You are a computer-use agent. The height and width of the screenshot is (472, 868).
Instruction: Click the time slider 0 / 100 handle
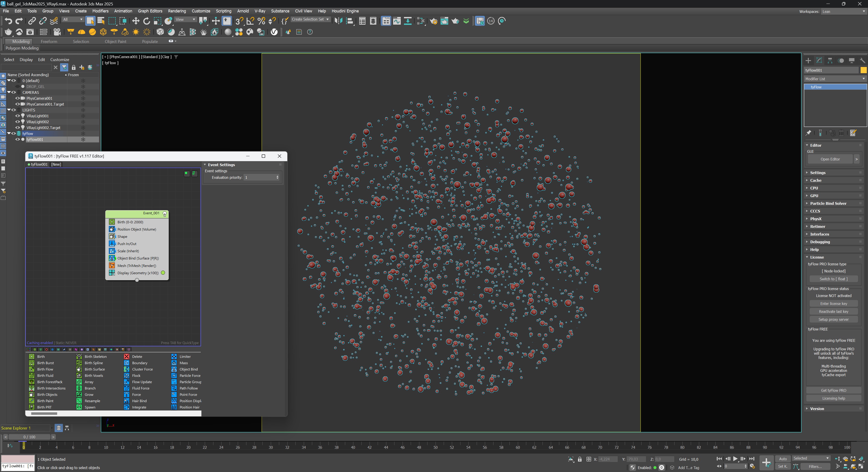29,437
